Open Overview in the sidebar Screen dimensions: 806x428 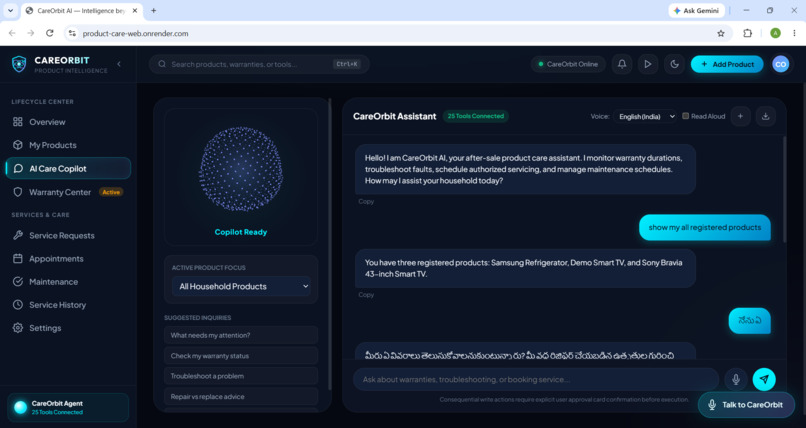tap(68, 122)
